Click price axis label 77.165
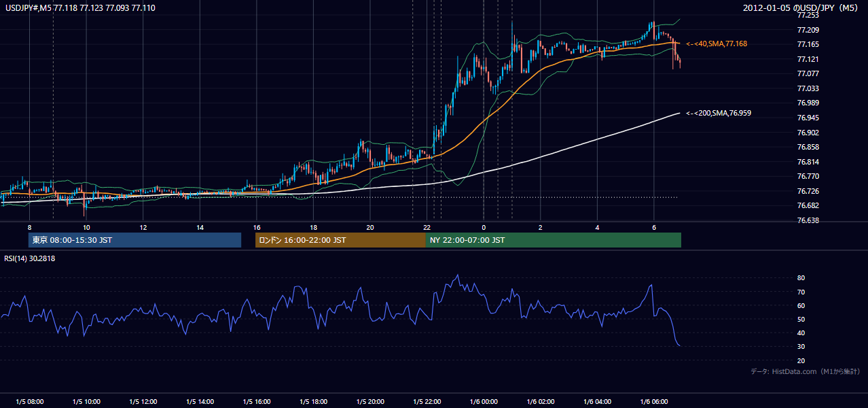Viewport: 868px width, 408px height. 809,44
